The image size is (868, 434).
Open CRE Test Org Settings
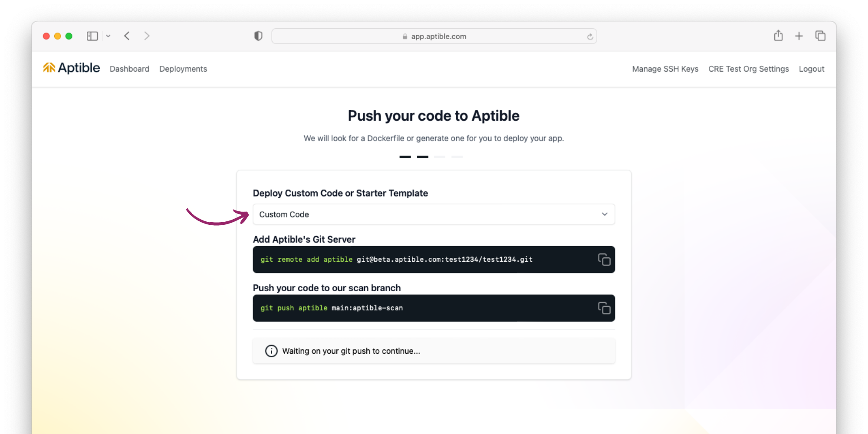pos(749,69)
